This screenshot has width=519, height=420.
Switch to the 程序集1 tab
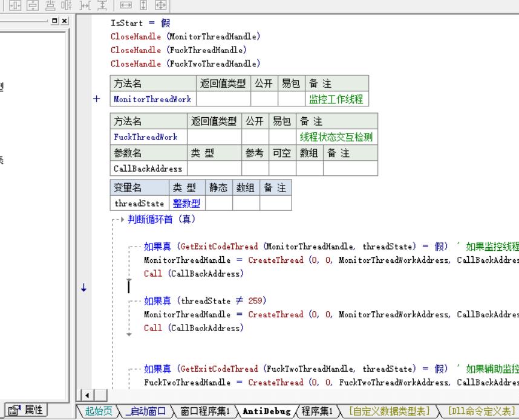click(x=317, y=411)
